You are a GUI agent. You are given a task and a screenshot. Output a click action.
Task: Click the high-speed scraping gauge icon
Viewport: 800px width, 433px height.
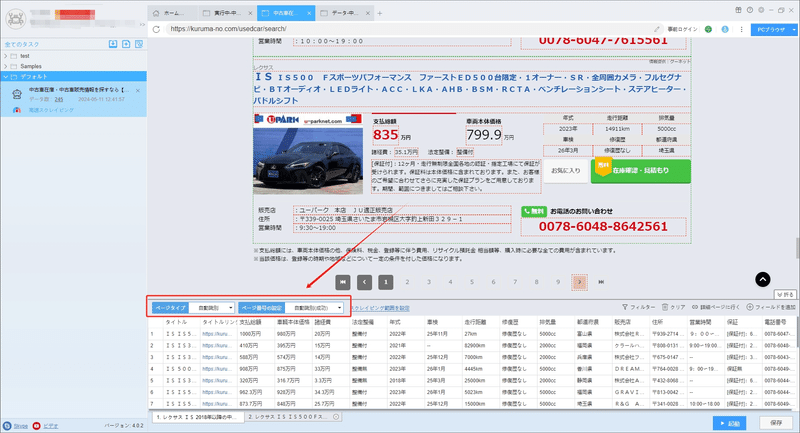point(17,110)
